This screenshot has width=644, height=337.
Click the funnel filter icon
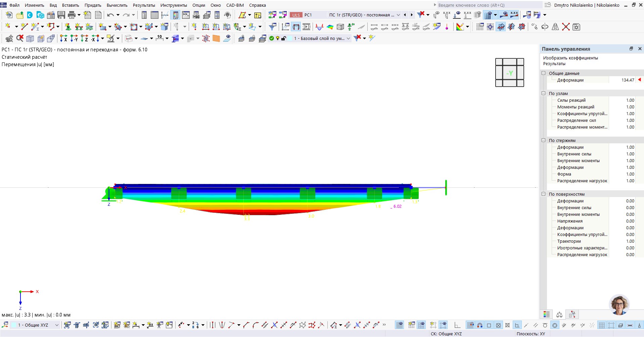[x=273, y=27]
